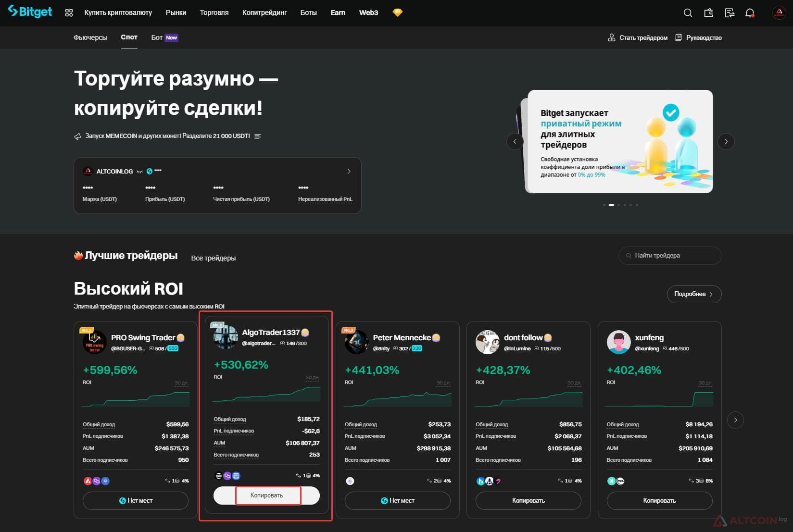
Task: Open the Peter Mennecke avatar
Action: point(356,342)
